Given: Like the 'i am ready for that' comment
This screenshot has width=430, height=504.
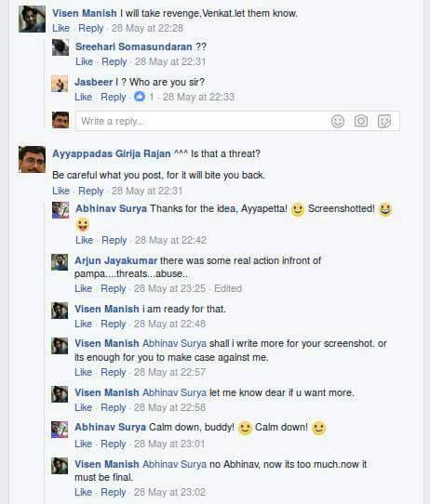Looking at the screenshot, I should pyautogui.click(x=83, y=324).
